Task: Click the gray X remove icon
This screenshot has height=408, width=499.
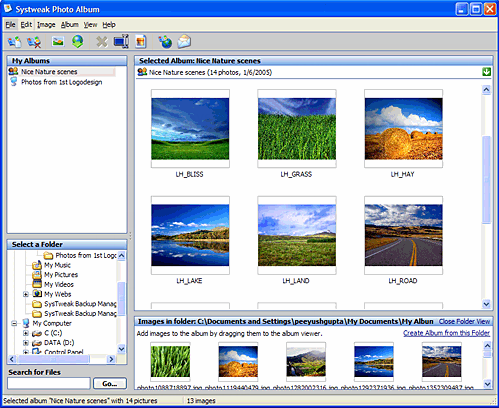Action: [x=102, y=42]
